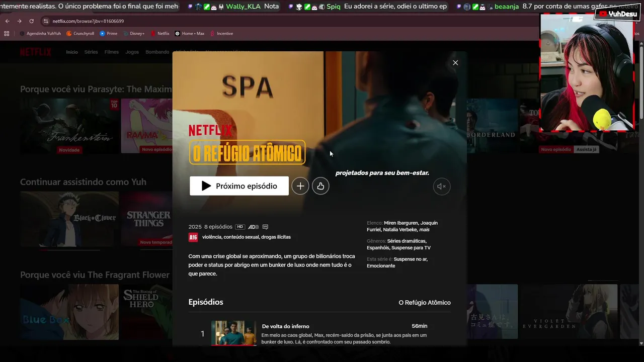Click the subtitles availability icon
The width and height of the screenshot is (644, 362).
[x=265, y=227]
